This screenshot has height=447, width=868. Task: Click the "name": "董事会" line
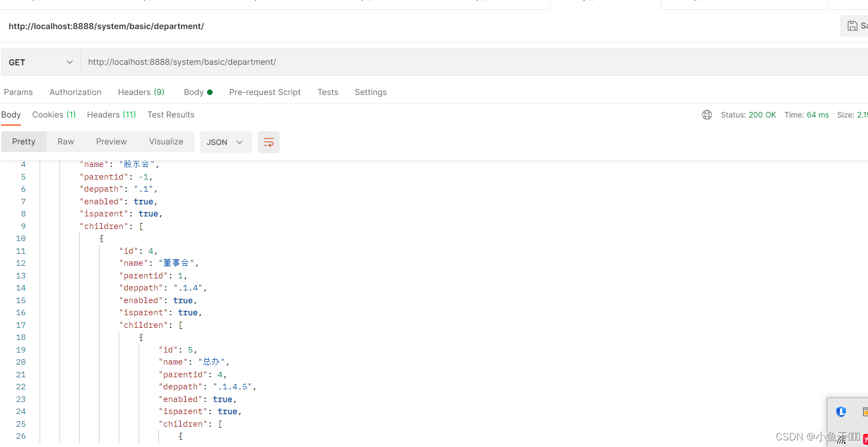tap(159, 263)
